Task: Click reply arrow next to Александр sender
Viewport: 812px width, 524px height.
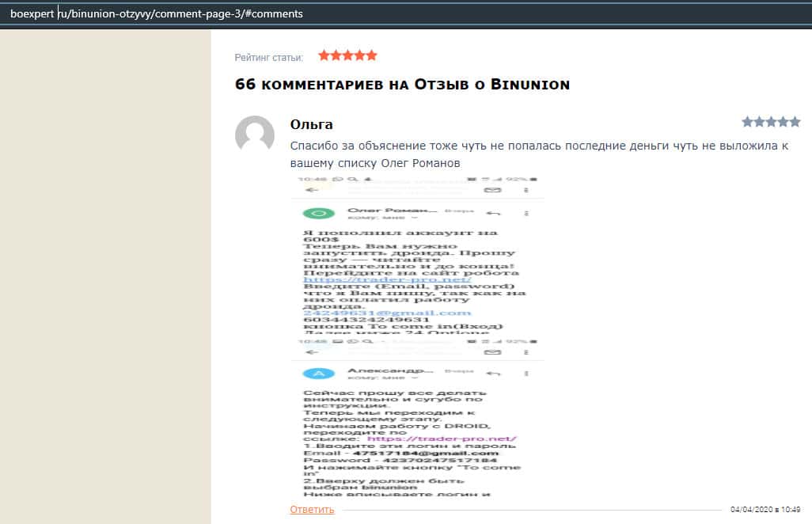Action: 494,374
